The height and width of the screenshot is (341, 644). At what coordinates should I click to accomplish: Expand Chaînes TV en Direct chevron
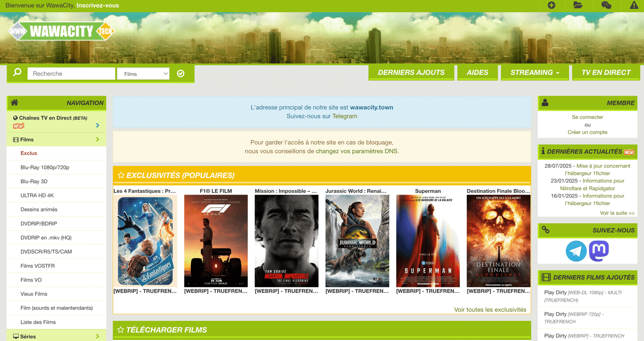tap(97, 125)
